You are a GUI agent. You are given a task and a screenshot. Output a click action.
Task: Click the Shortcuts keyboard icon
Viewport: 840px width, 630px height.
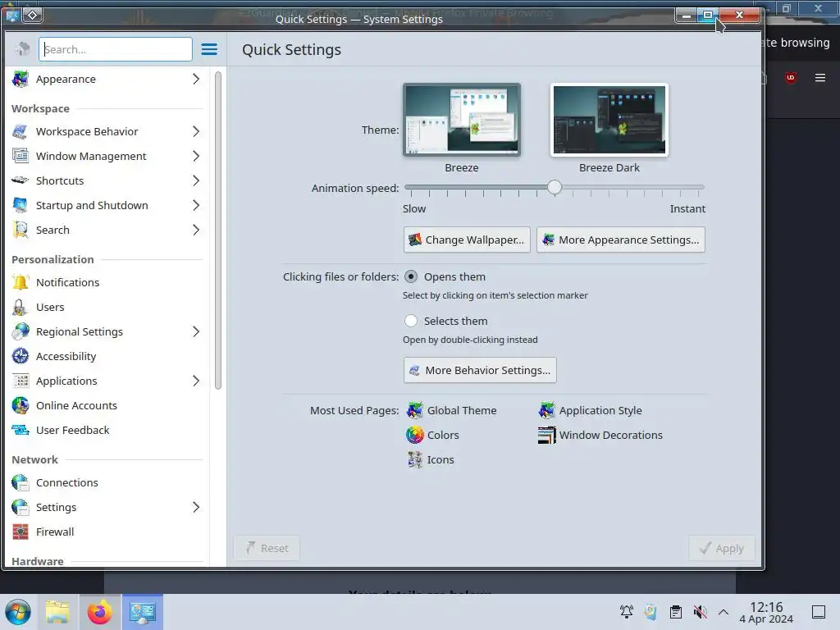(x=21, y=180)
